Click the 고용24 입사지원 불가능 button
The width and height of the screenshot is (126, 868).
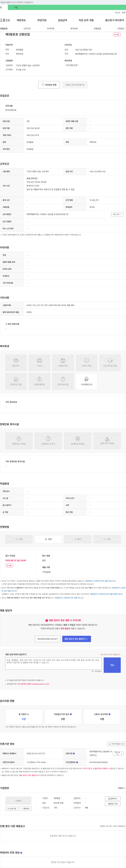coord(75,85)
